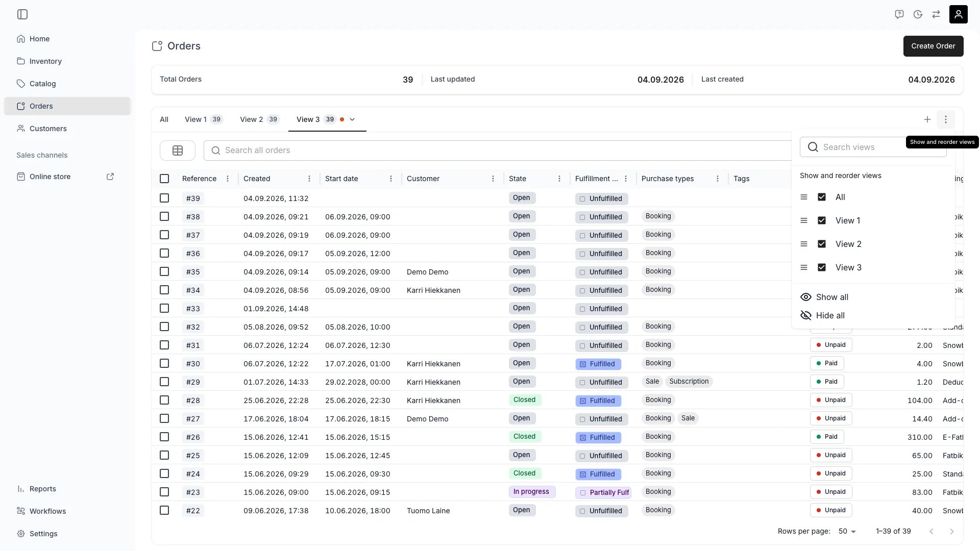Image resolution: width=980 pixels, height=551 pixels.
Task: Open Online store external link icon
Action: coord(110,177)
